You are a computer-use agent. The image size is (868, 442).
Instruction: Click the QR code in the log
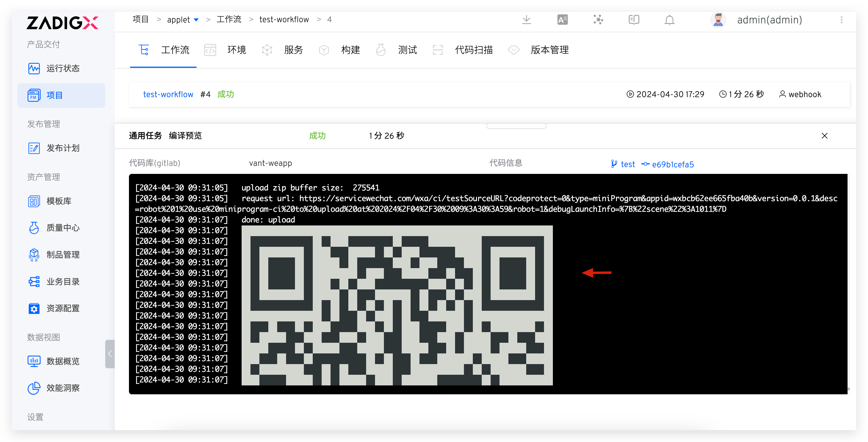(397, 305)
